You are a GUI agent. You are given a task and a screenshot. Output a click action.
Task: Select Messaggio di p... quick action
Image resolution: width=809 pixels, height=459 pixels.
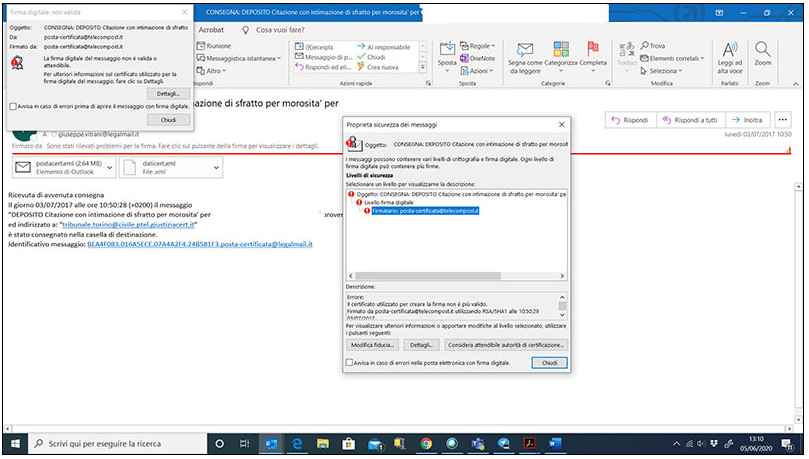coord(323,57)
